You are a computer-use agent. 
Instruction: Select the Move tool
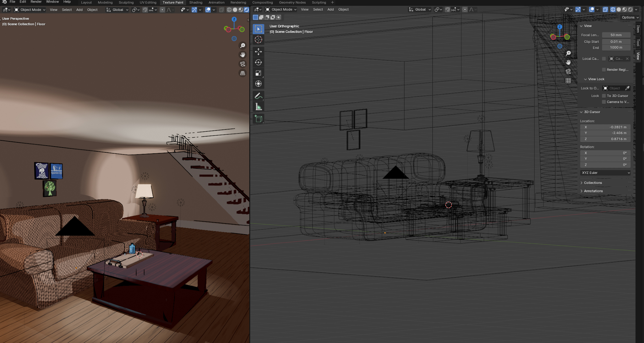point(258,52)
